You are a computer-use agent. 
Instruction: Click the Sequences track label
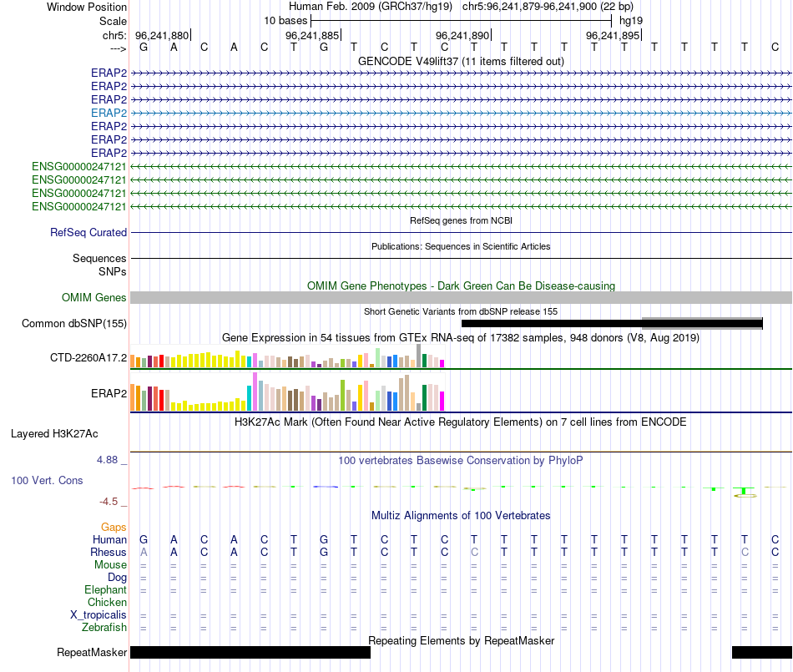coord(99,259)
